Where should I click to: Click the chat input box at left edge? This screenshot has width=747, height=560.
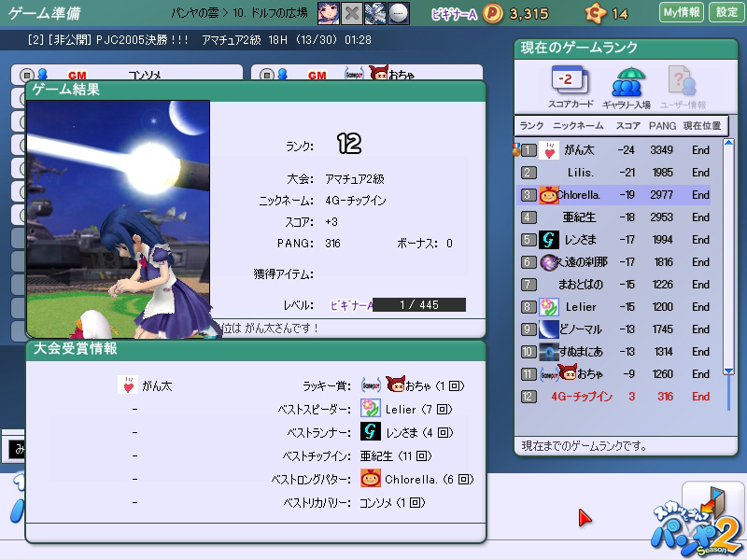(x=16, y=449)
